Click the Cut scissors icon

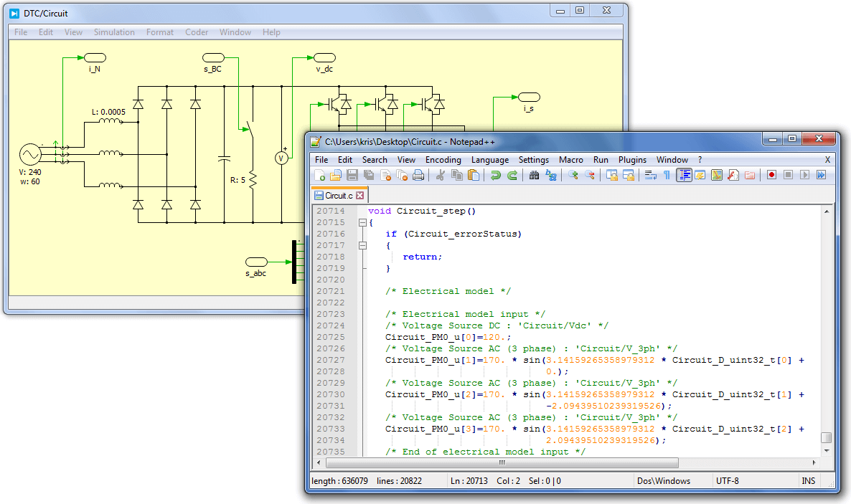pyautogui.click(x=441, y=176)
